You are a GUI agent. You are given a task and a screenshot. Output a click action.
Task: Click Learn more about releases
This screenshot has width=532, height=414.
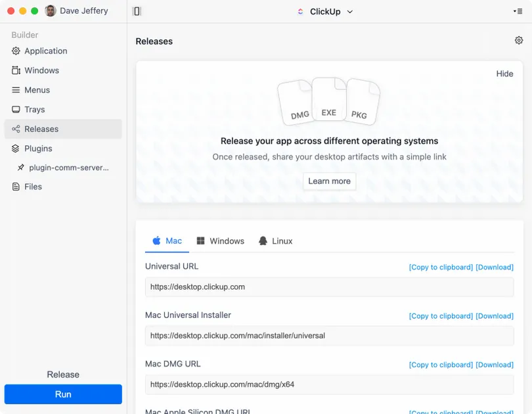pos(329,181)
